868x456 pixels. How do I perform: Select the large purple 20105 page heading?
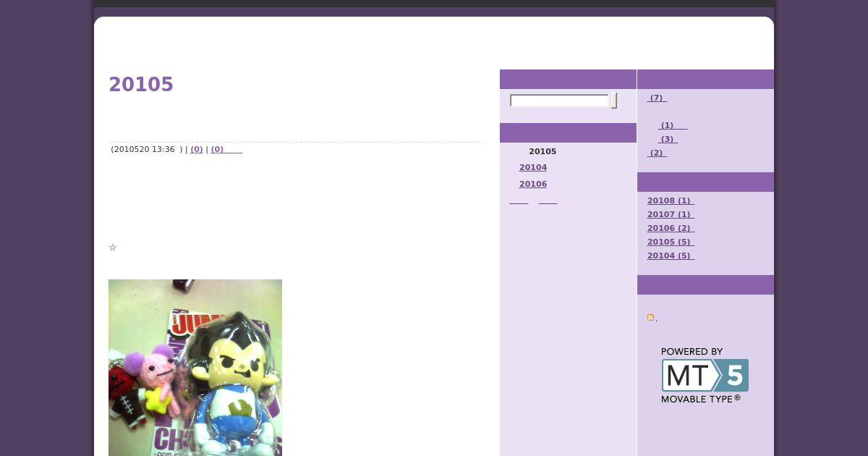(x=141, y=85)
